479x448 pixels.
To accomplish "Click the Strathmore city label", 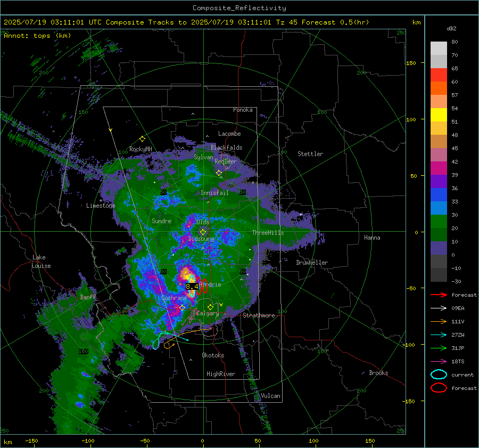I will pos(259,315).
